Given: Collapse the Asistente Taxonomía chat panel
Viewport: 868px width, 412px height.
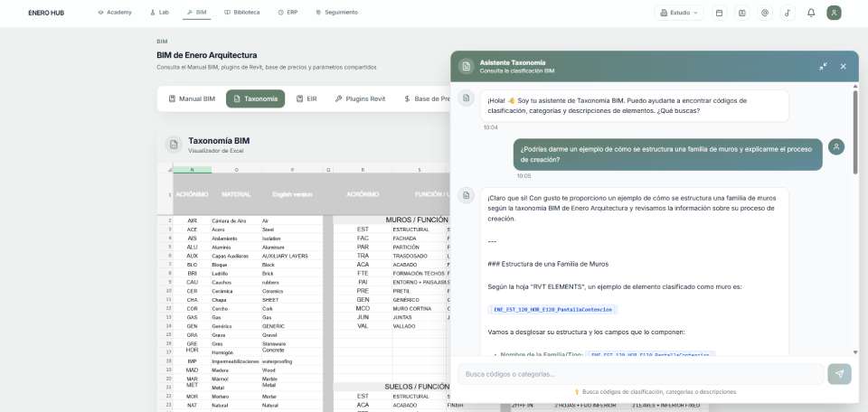Looking at the screenshot, I should (x=823, y=66).
